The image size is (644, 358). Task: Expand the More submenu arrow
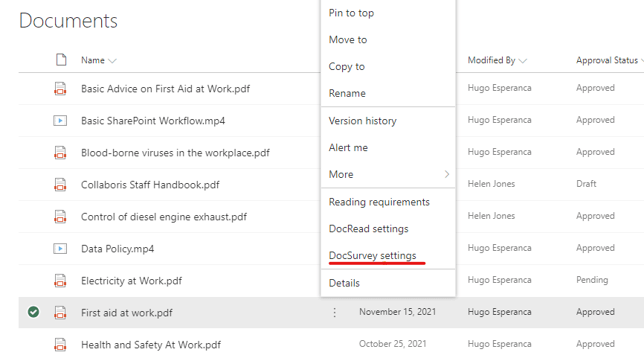(446, 174)
